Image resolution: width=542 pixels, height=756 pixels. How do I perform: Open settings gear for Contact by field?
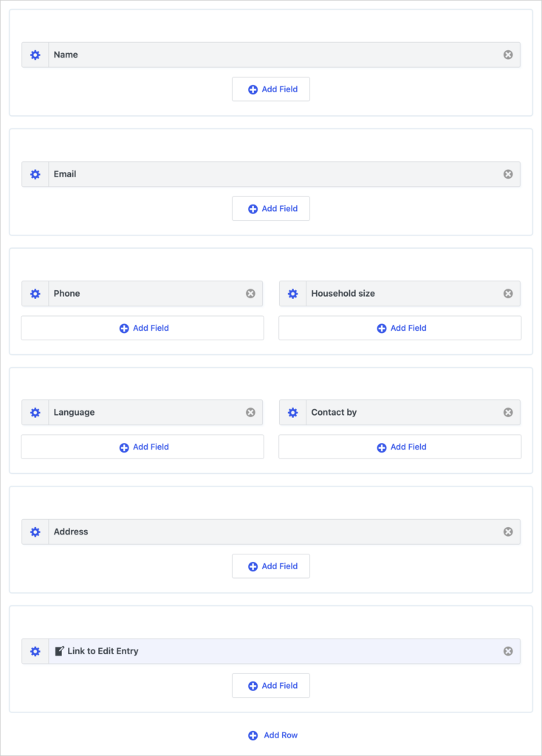coord(292,412)
